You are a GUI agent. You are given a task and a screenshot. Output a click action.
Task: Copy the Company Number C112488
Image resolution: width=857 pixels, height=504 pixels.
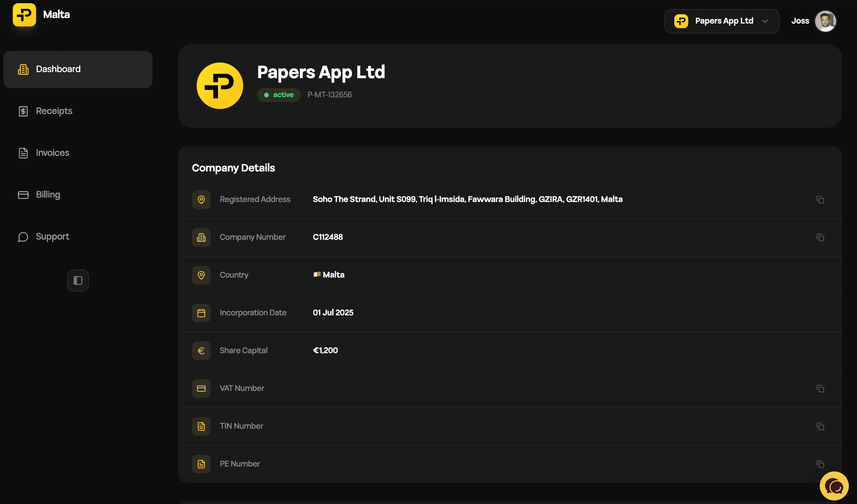820,237
